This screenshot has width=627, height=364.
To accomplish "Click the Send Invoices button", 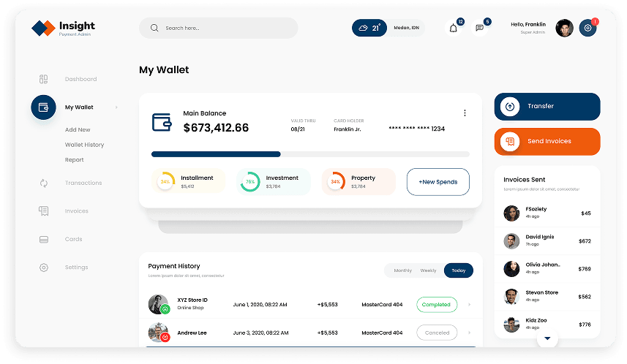I will pyautogui.click(x=547, y=142).
